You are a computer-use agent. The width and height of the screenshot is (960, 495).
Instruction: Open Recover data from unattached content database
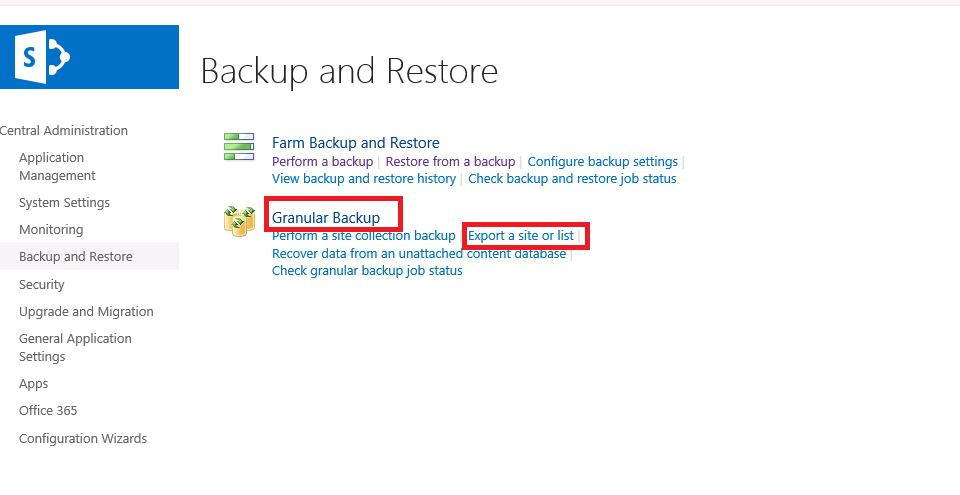pyautogui.click(x=419, y=253)
